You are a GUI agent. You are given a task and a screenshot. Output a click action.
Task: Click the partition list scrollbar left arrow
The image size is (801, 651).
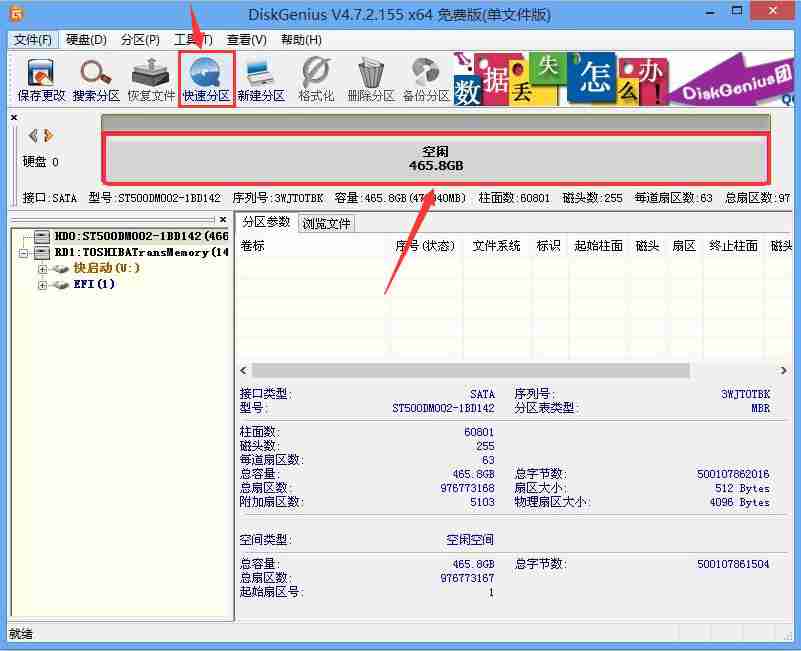244,370
